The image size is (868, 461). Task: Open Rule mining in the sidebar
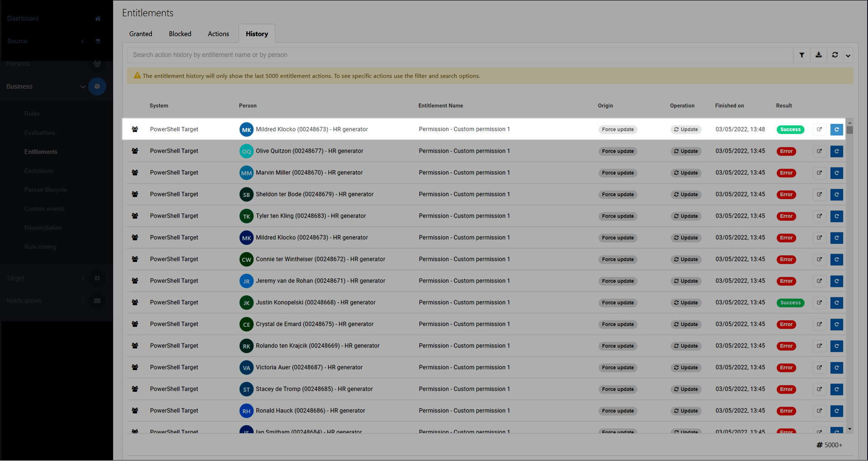coord(40,247)
